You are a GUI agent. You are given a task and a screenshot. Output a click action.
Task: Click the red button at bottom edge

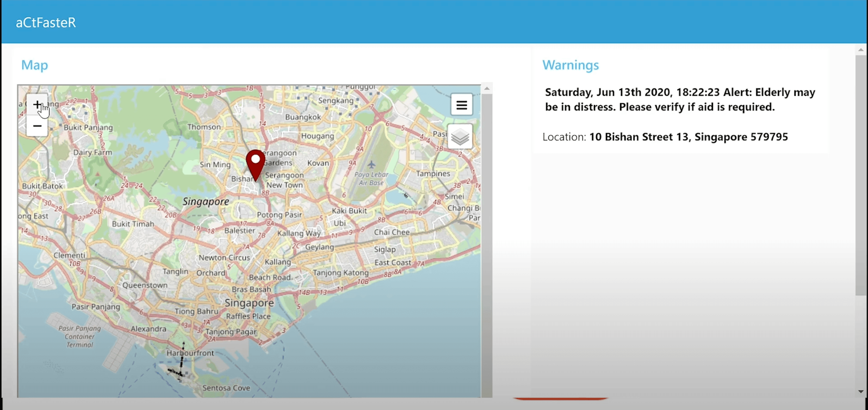(561, 399)
